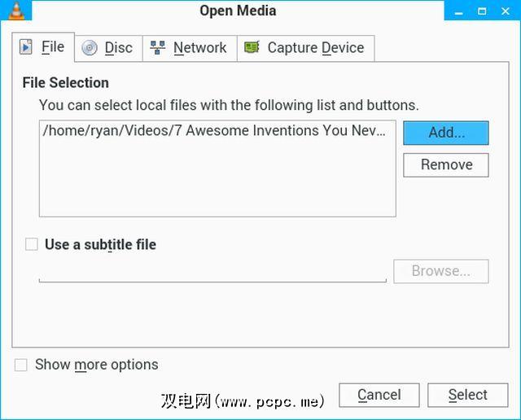This screenshot has width=521, height=420.
Task: Click the green capture card icon
Action: tap(252, 48)
